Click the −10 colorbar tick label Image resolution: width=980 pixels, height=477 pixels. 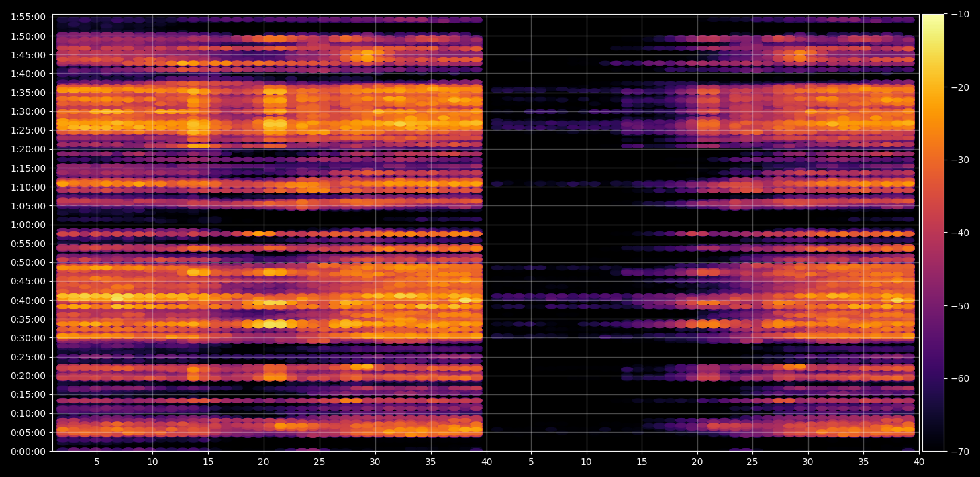[960, 14]
